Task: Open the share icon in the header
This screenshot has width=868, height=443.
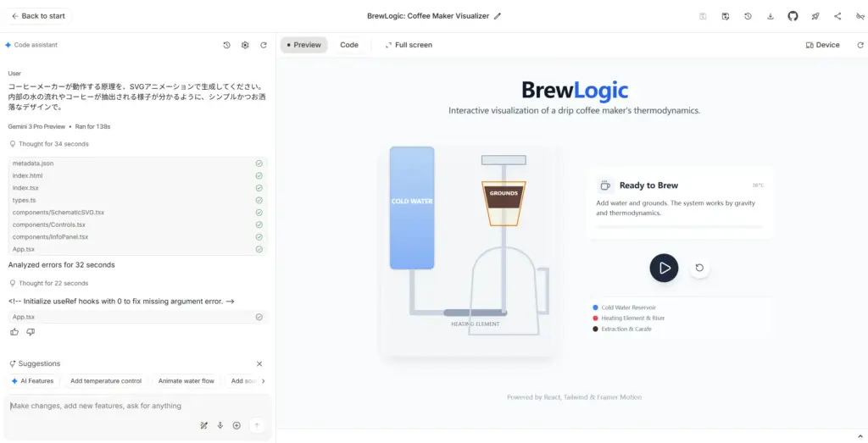Action: pyautogui.click(x=837, y=16)
